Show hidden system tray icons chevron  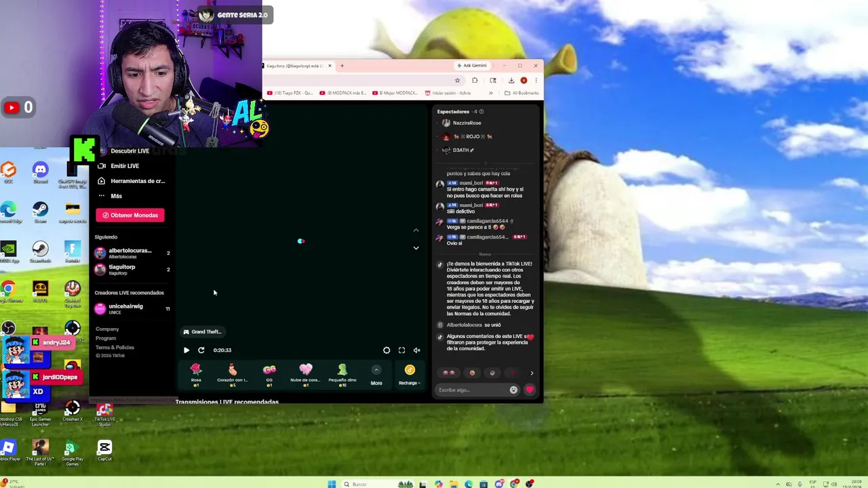(x=778, y=484)
